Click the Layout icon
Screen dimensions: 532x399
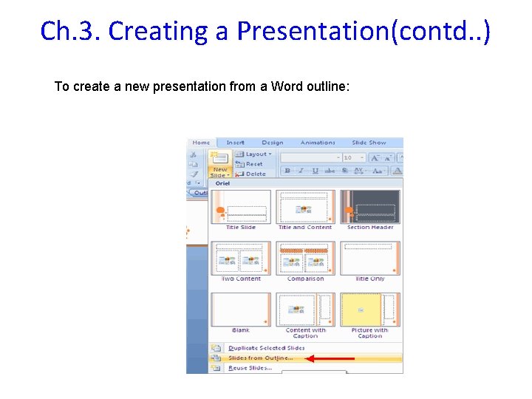(239, 154)
